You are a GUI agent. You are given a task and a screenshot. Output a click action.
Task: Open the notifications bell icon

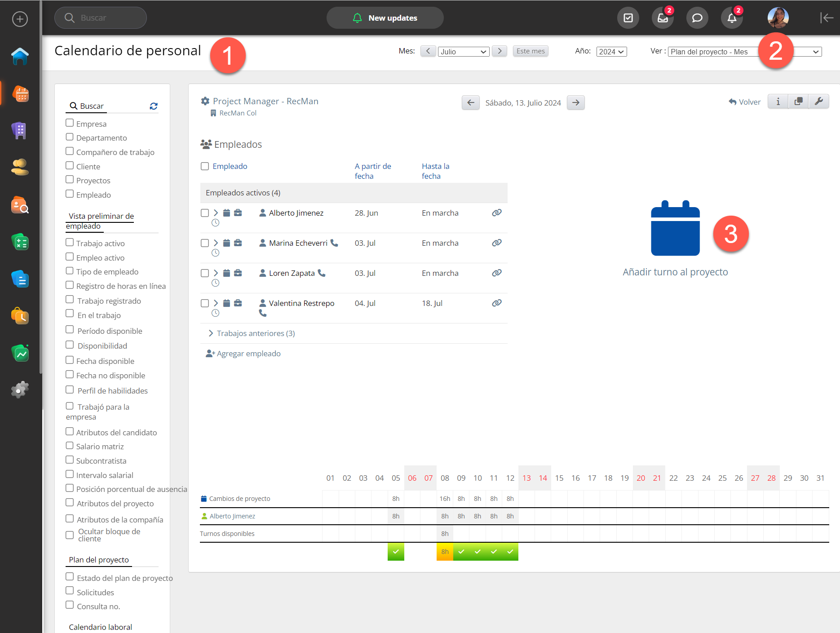[x=732, y=18]
